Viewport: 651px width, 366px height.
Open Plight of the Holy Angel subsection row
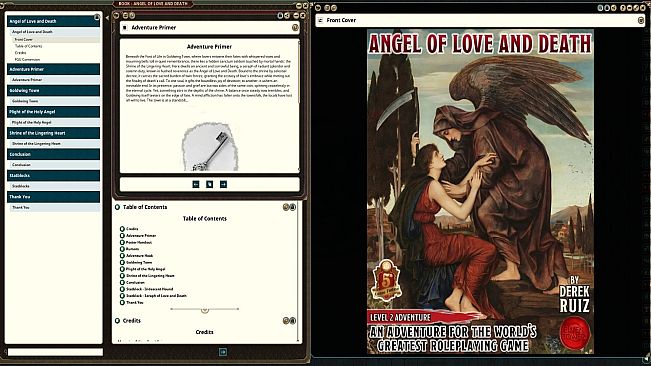[55, 122]
